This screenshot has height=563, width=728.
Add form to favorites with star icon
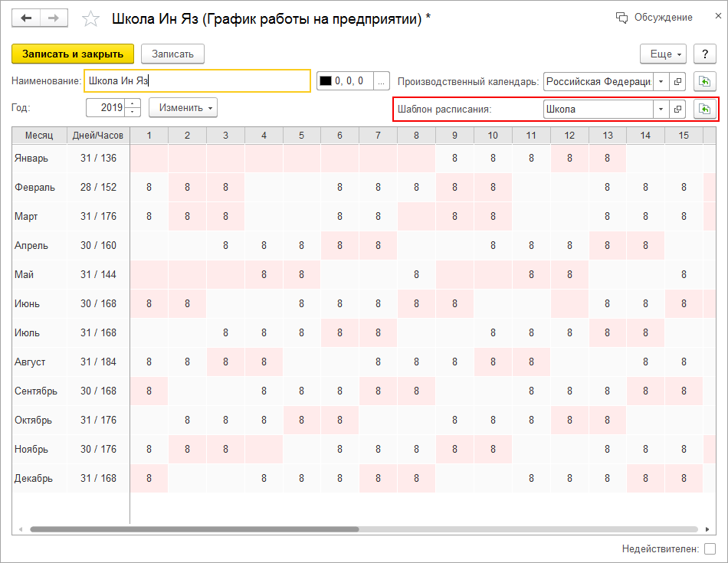90,19
